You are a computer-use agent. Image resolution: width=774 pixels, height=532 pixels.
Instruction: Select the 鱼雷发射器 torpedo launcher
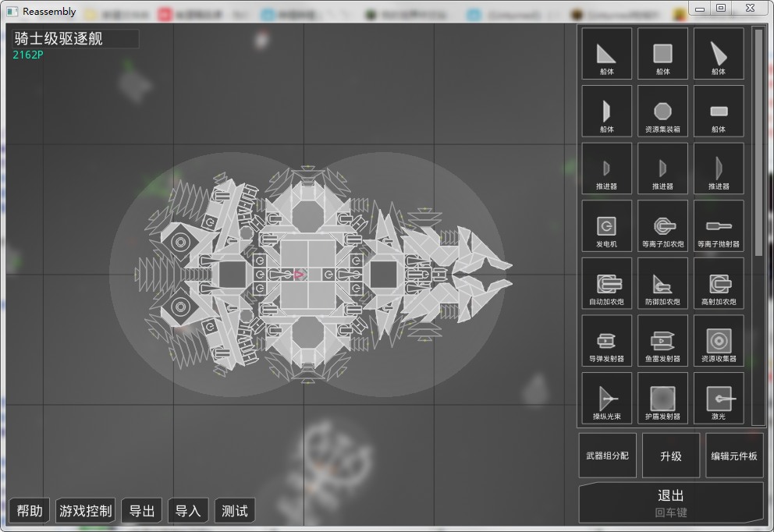coord(662,341)
